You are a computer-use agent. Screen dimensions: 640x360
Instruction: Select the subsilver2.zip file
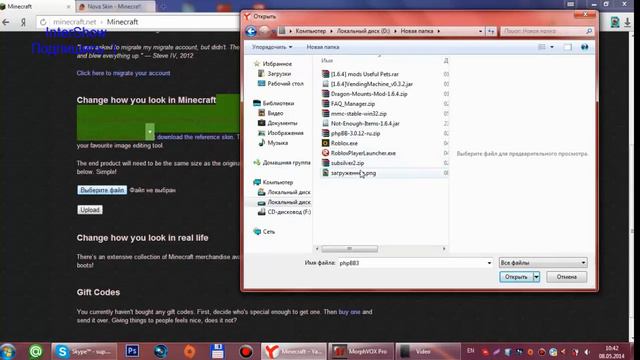click(x=347, y=163)
